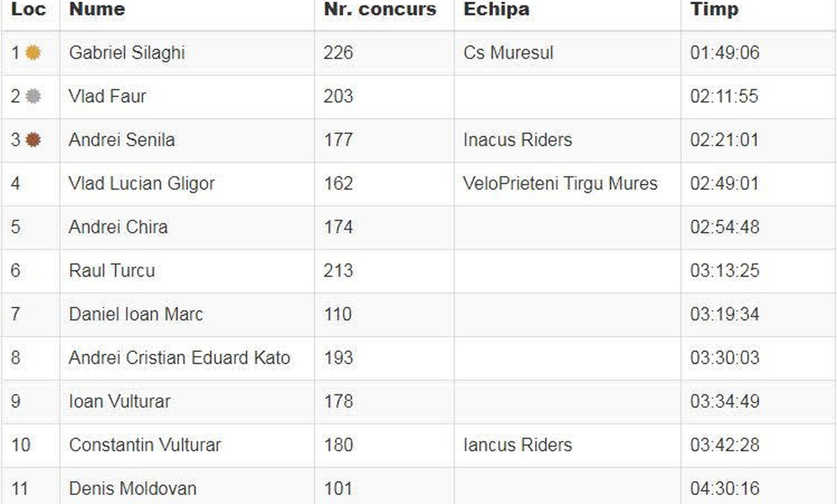Click the Echipa column header

[x=496, y=9]
